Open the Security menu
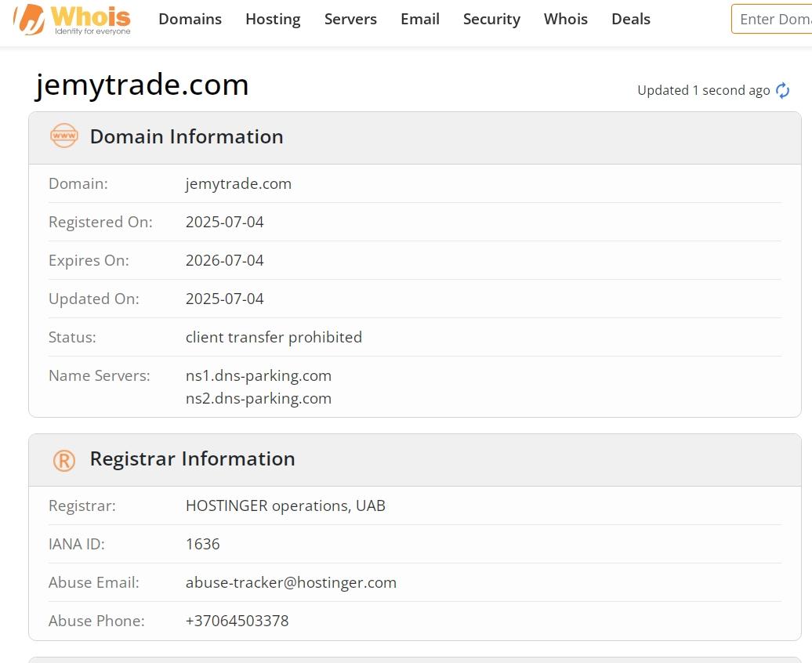812x663 pixels. coord(491,19)
